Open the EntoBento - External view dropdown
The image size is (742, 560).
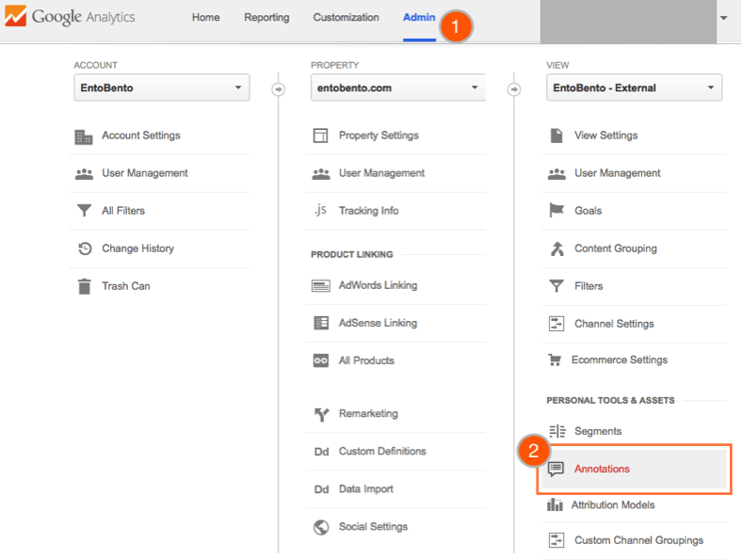[634, 88]
